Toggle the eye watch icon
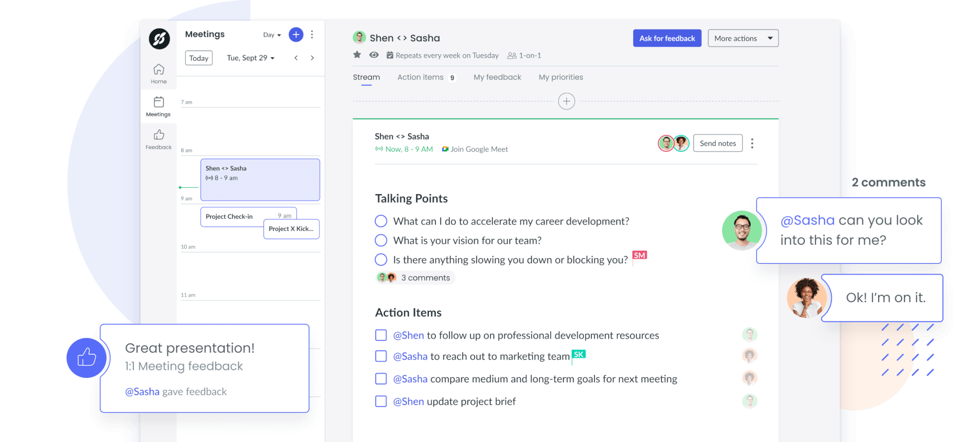This screenshot has width=980, height=442. (374, 55)
